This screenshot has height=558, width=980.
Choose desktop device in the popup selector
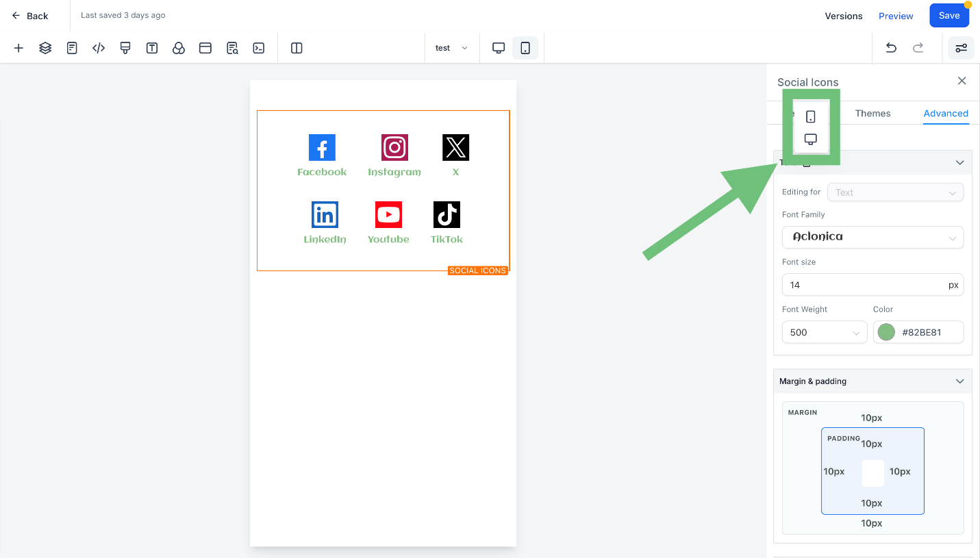coord(811,139)
